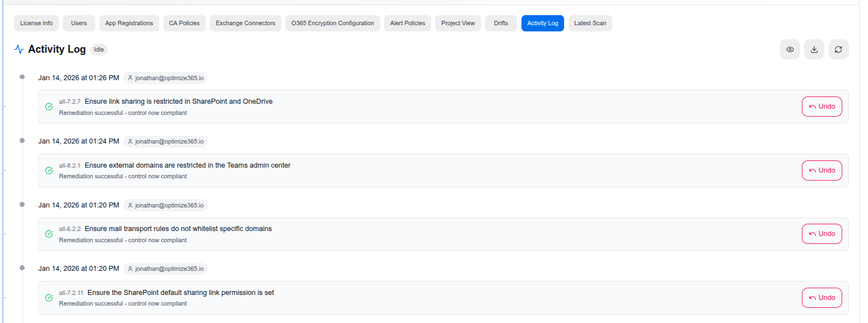The width and height of the screenshot is (868, 323).
Task: Open the License Info tab
Action: (x=36, y=23)
